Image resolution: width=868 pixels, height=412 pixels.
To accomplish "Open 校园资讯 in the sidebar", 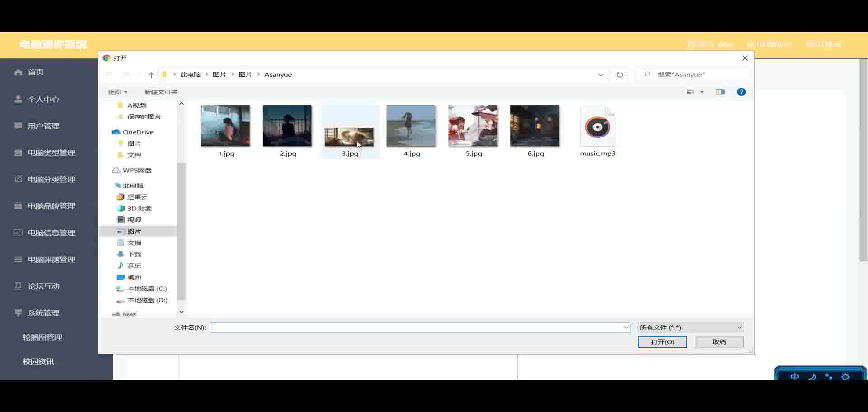I will pyautogui.click(x=38, y=361).
